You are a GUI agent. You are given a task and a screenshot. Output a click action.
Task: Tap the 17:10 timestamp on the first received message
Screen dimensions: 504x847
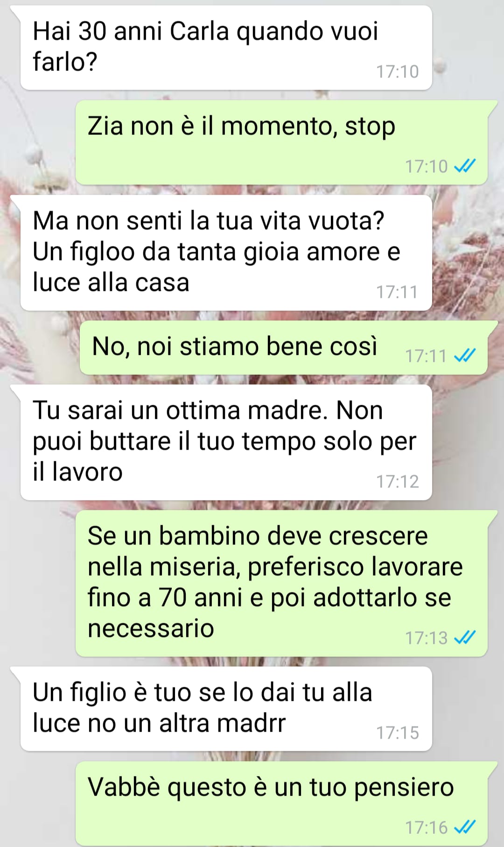398,71
